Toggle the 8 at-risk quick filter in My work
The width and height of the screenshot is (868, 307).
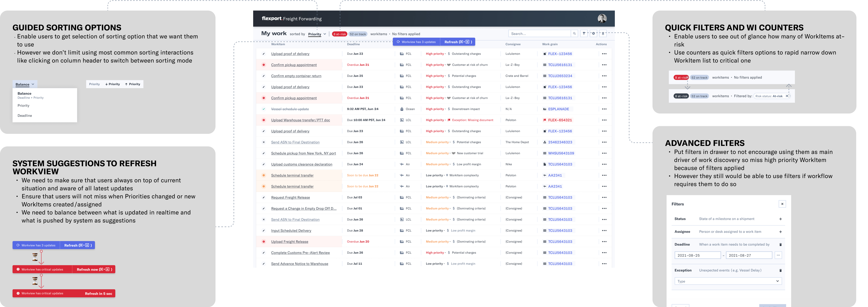click(x=339, y=34)
